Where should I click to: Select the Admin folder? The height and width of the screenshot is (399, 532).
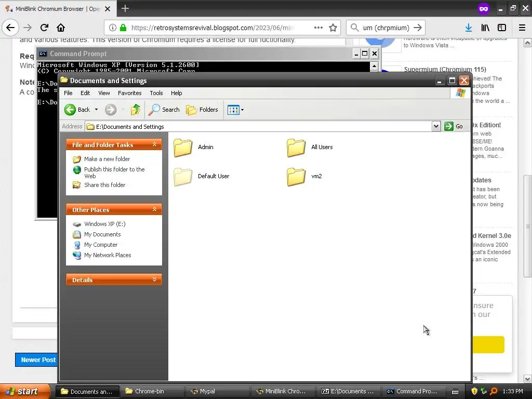pos(193,147)
